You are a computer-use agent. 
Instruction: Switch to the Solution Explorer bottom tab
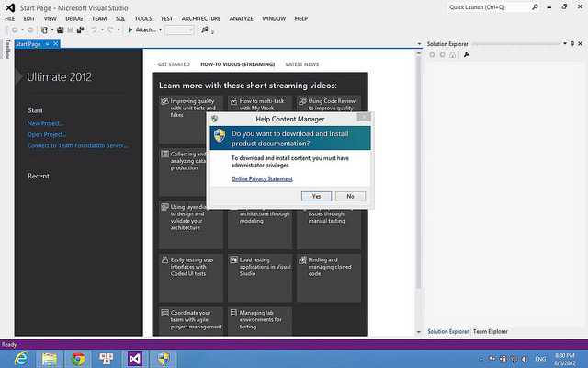(447, 332)
